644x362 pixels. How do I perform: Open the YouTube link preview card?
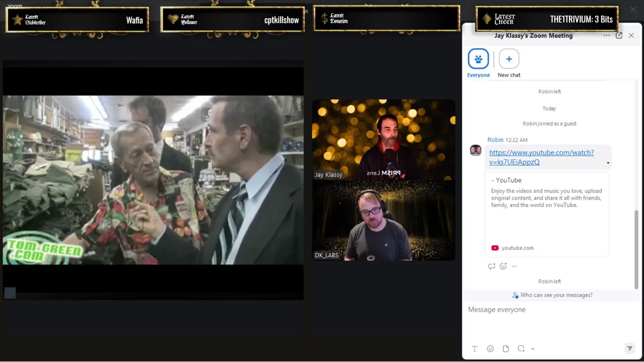547,215
